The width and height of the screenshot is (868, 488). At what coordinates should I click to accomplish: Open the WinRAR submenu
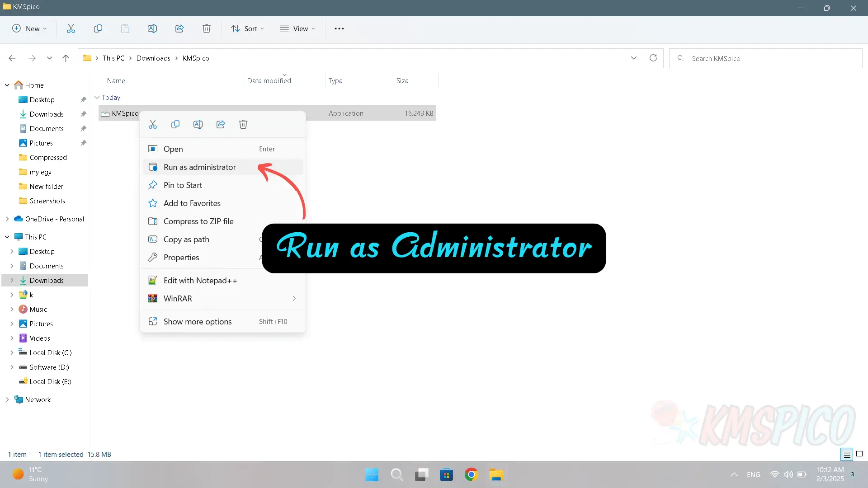[x=223, y=299]
